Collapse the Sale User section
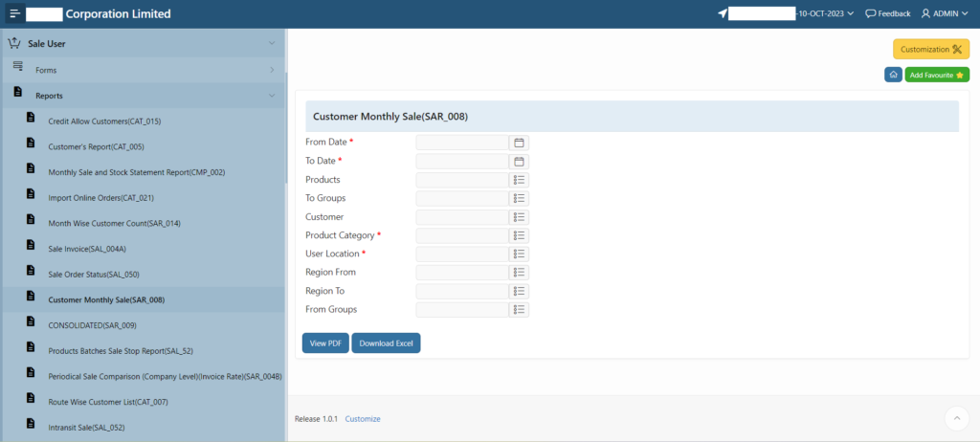This screenshot has width=980, height=442. [x=272, y=43]
